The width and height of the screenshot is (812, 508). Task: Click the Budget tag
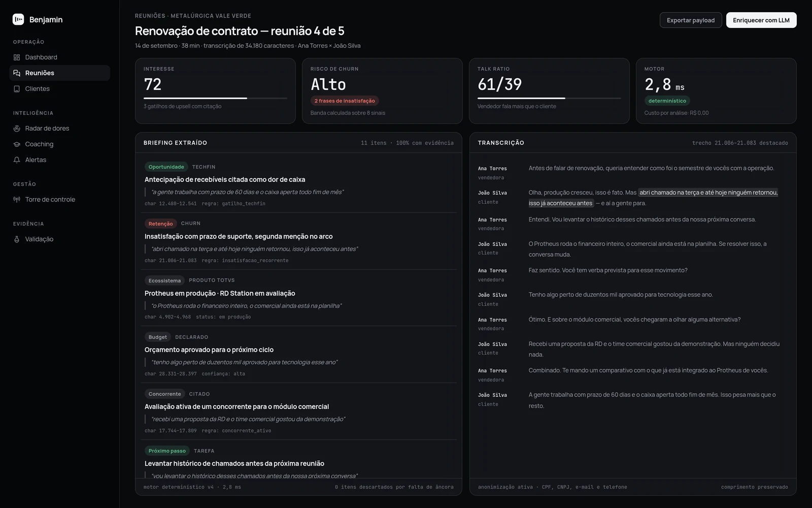tap(158, 337)
